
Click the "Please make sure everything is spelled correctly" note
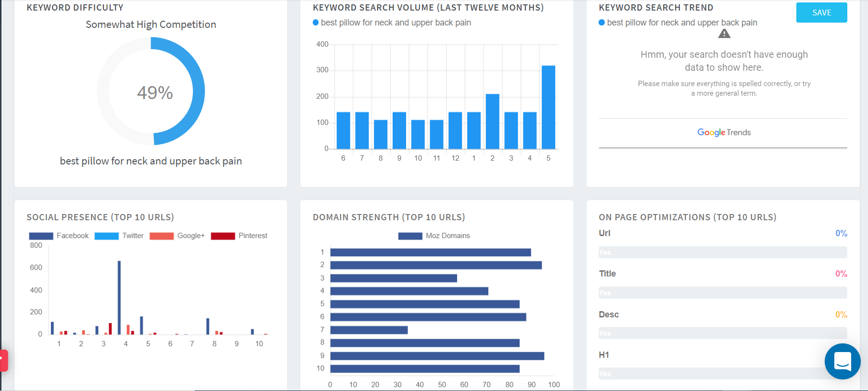point(724,88)
